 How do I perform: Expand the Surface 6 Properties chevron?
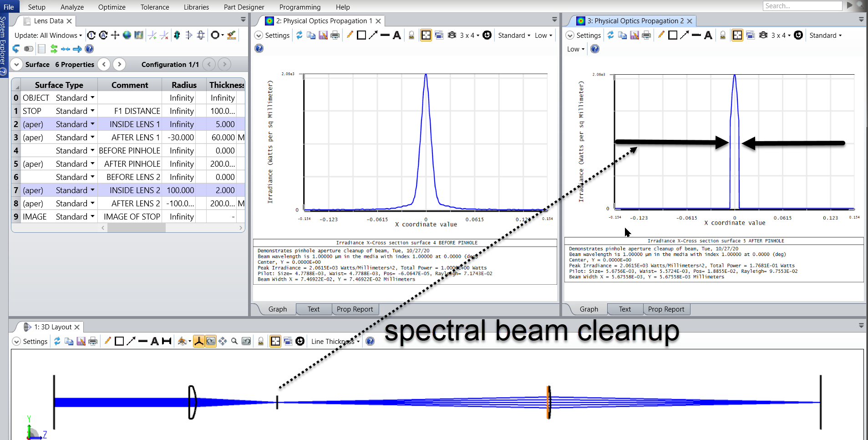point(16,64)
